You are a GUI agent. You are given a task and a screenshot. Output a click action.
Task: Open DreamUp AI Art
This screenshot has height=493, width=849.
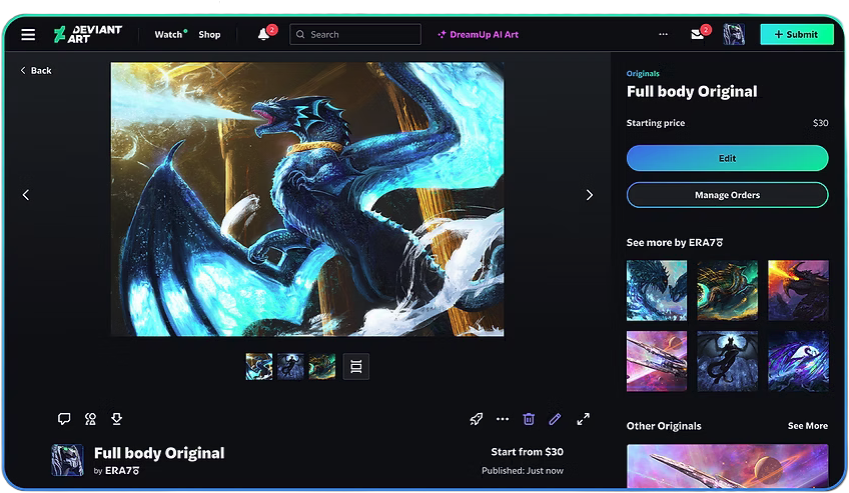[x=478, y=35]
